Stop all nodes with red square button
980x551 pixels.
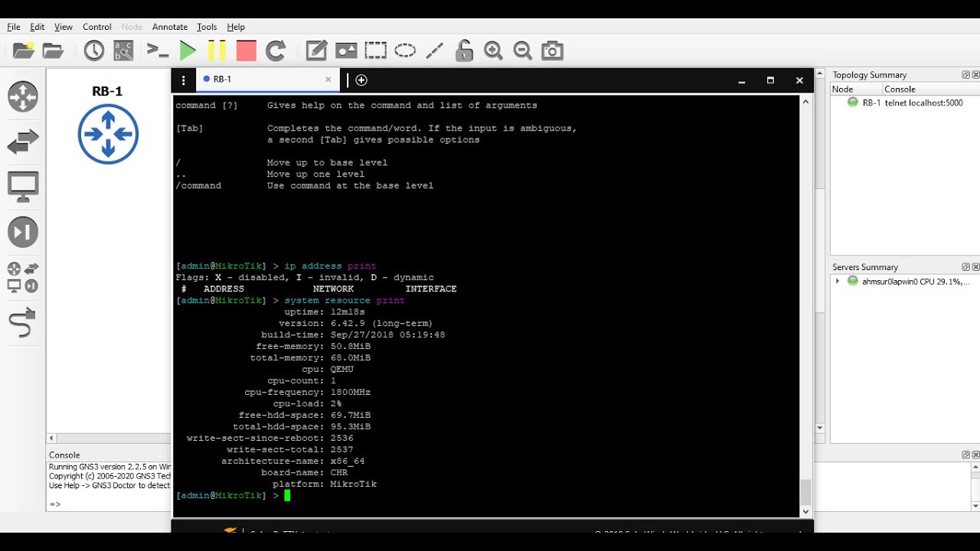246,51
